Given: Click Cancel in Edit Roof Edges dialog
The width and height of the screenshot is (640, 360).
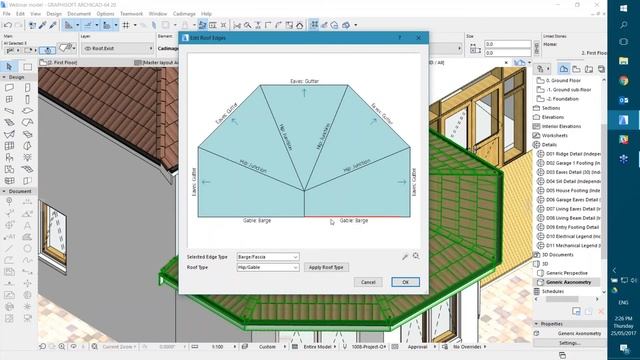Looking at the screenshot, I should click(368, 282).
